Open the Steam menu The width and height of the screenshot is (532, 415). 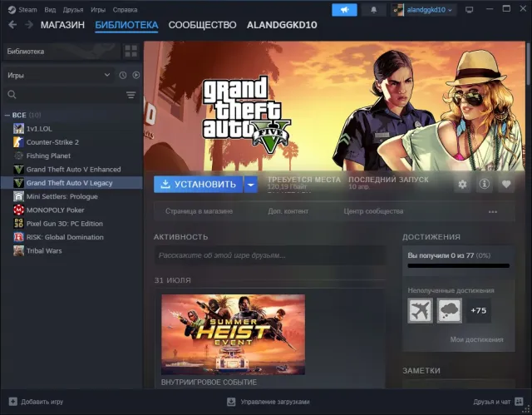[x=27, y=10]
